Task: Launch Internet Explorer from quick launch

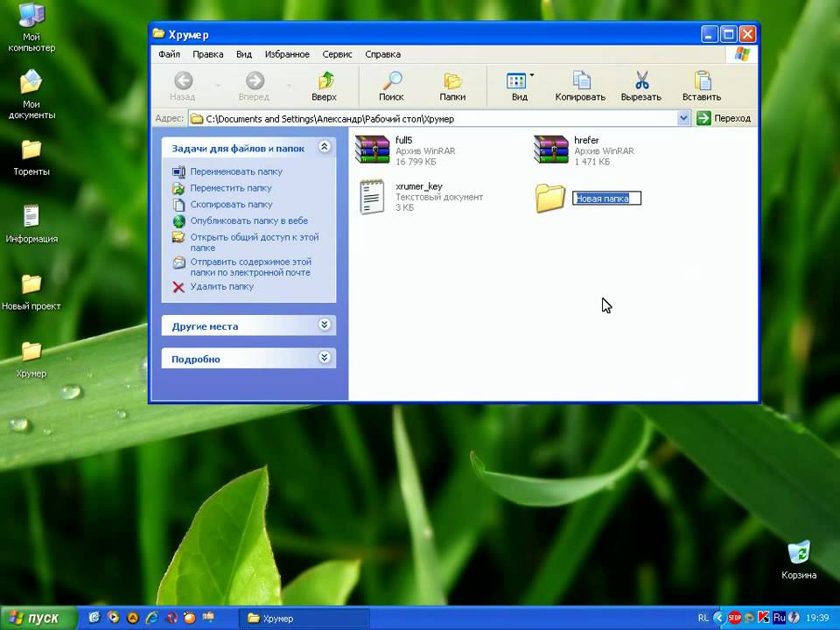Action: pyautogui.click(x=152, y=618)
